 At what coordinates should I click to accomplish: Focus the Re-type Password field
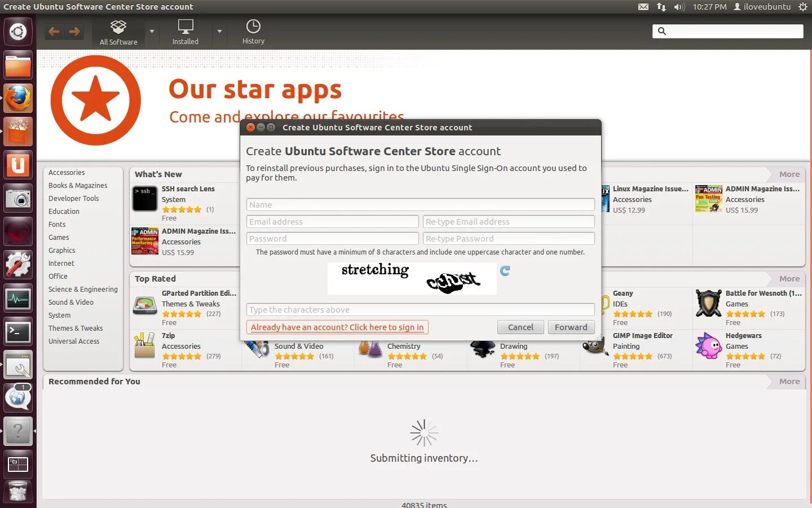pos(509,239)
